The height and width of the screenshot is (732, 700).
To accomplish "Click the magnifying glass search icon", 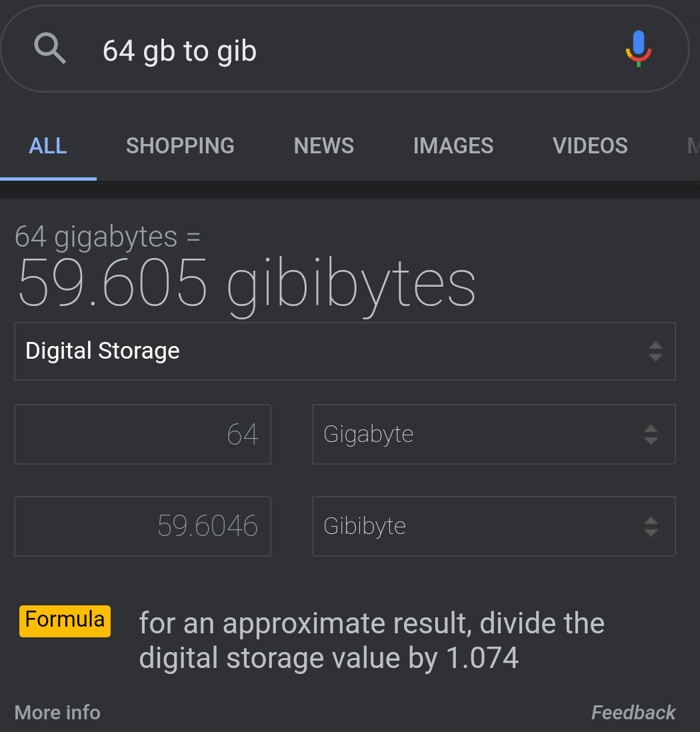I will 51,49.
